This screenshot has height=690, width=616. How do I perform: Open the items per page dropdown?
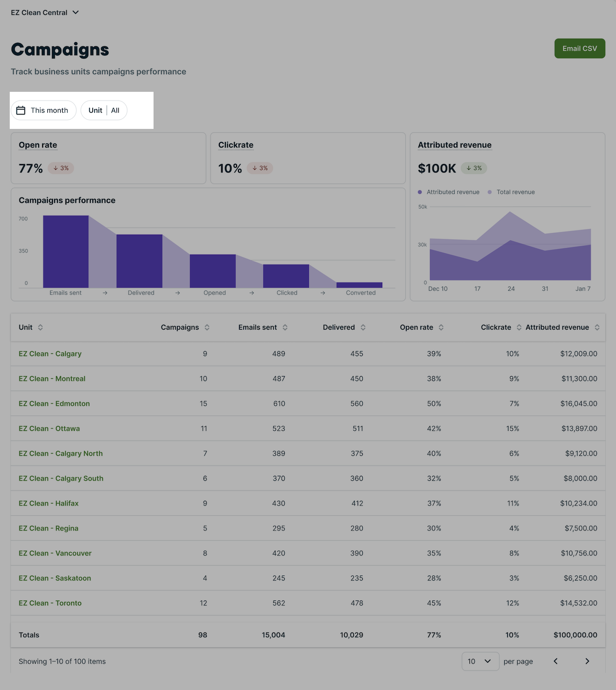(480, 661)
